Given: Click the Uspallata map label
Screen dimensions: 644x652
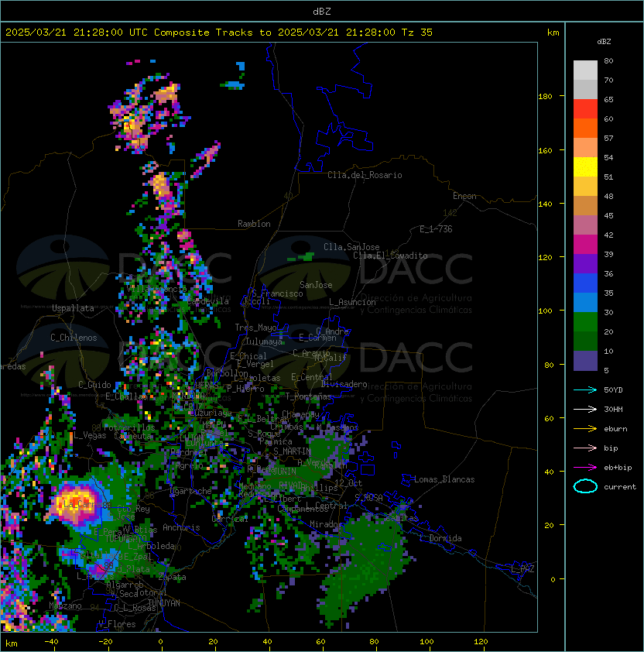Looking at the screenshot, I should tap(74, 308).
